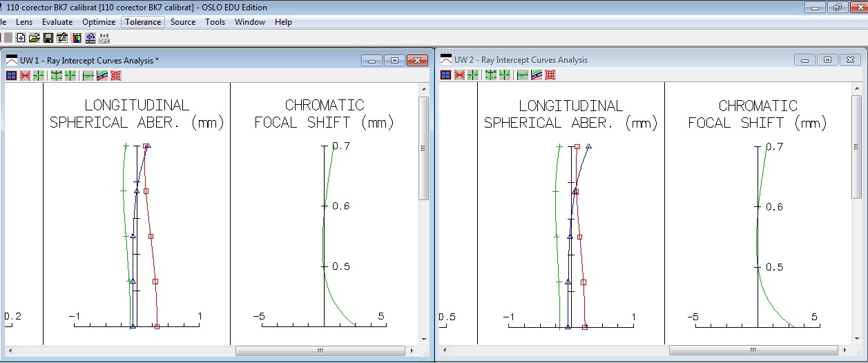The height and width of the screenshot is (363, 868).
Task: Click the OPC icon in main toolbar
Action: tap(104, 38)
